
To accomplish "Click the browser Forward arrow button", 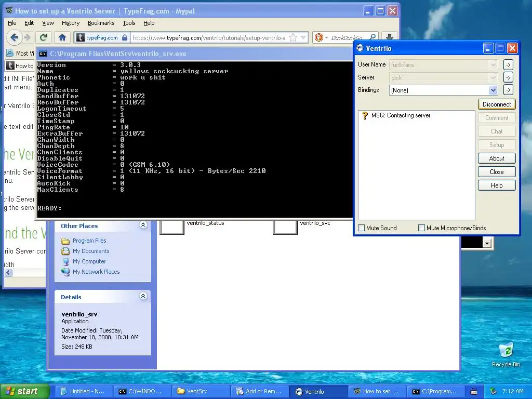I will (x=28, y=37).
